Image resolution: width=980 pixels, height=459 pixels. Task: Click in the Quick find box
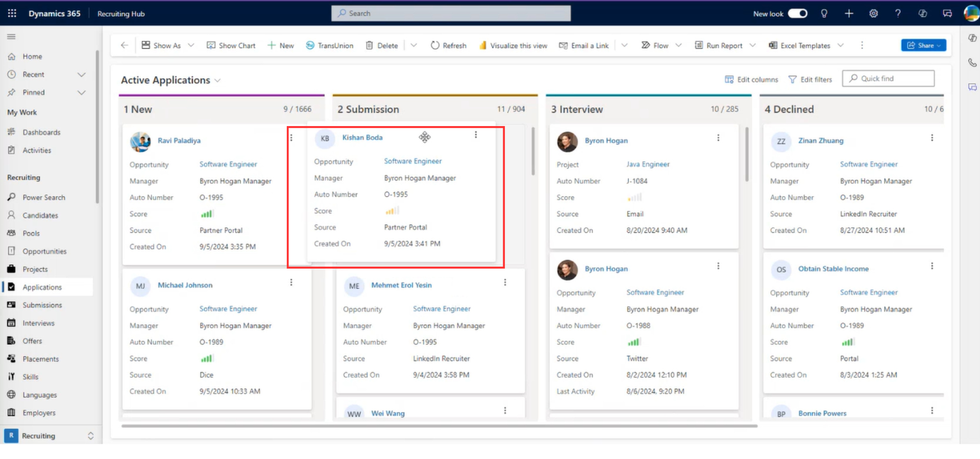888,79
